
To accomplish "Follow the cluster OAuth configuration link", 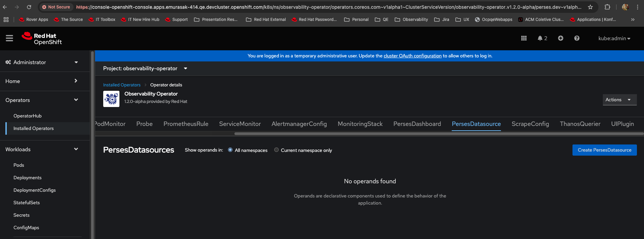I will coord(413,56).
